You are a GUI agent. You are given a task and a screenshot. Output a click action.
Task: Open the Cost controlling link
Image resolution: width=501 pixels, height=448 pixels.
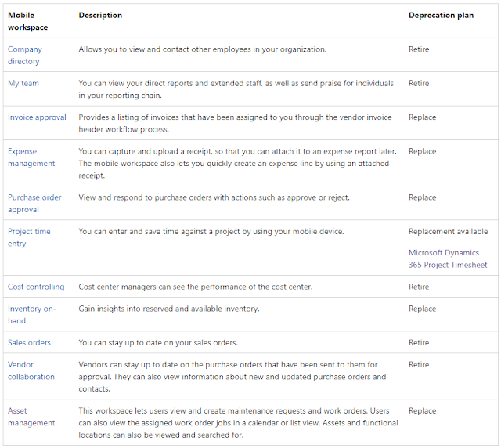pos(36,287)
